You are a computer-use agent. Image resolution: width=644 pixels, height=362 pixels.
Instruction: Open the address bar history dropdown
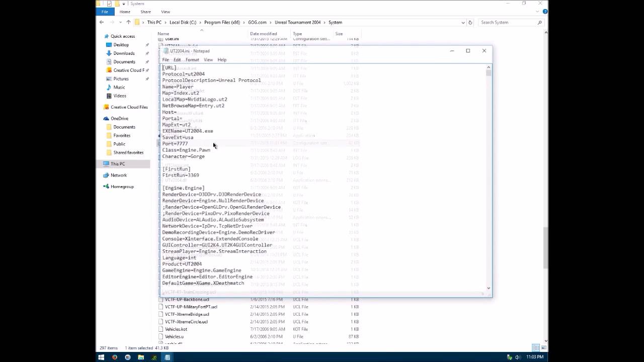[463, 22]
